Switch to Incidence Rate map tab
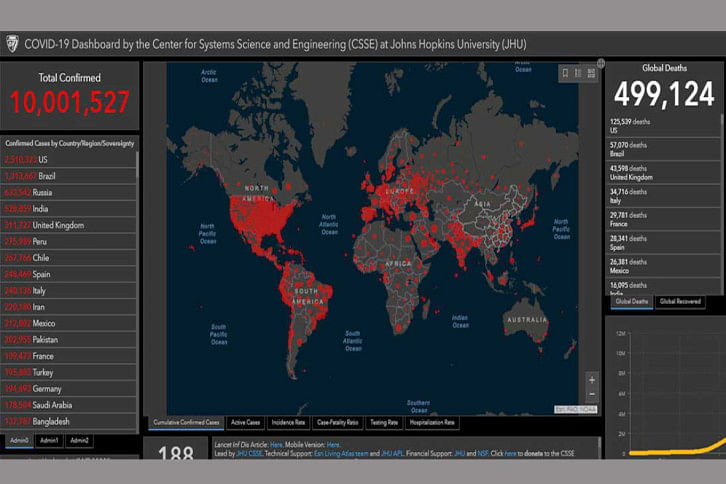The width and height of the screenshot is (726, 484). [288, 422]
